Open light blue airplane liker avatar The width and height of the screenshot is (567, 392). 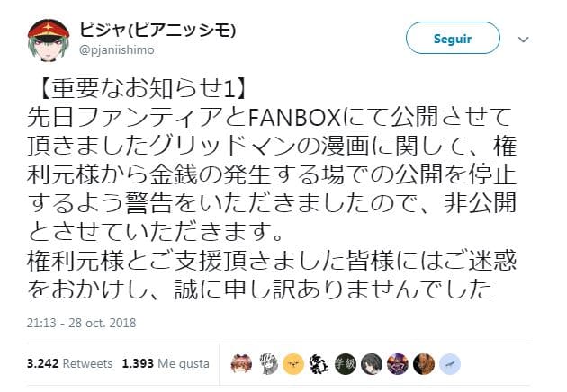tap(449, 364)
